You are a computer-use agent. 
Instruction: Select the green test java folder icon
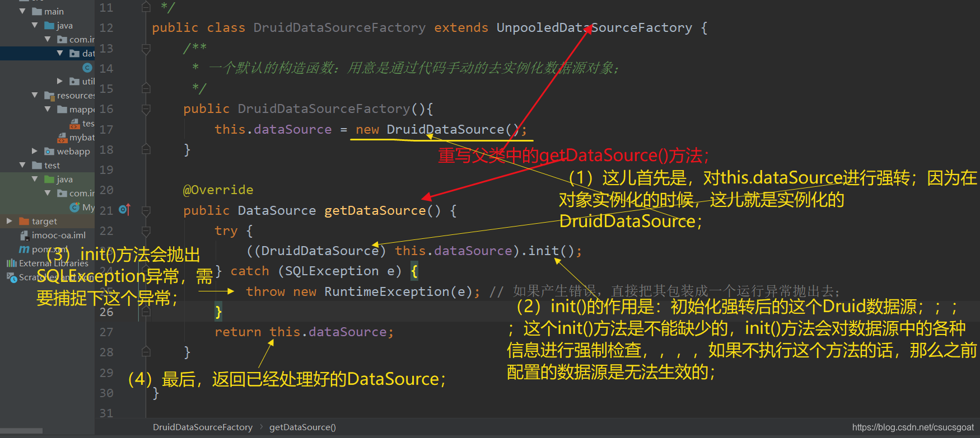(49, 180)
